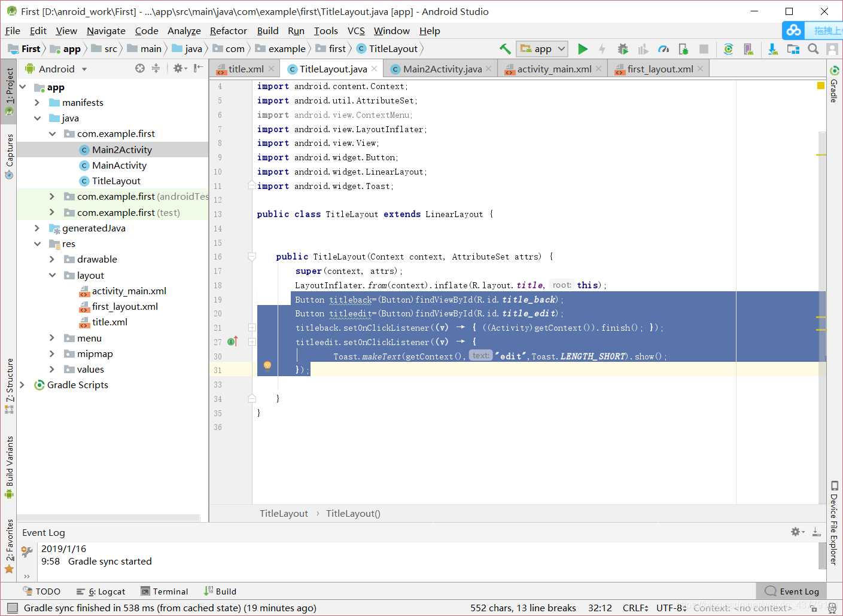Switch to the first_layout.xml tab
843x616 pixels.
click(x=659, y=69)
